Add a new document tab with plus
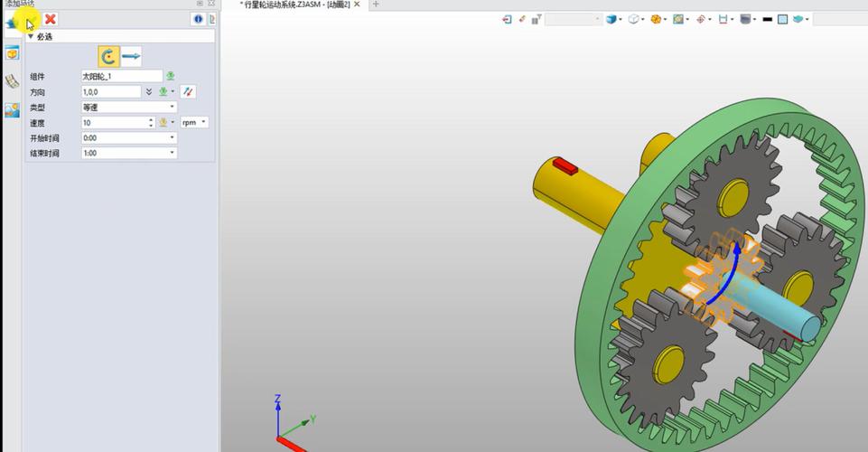 point(376,5)
